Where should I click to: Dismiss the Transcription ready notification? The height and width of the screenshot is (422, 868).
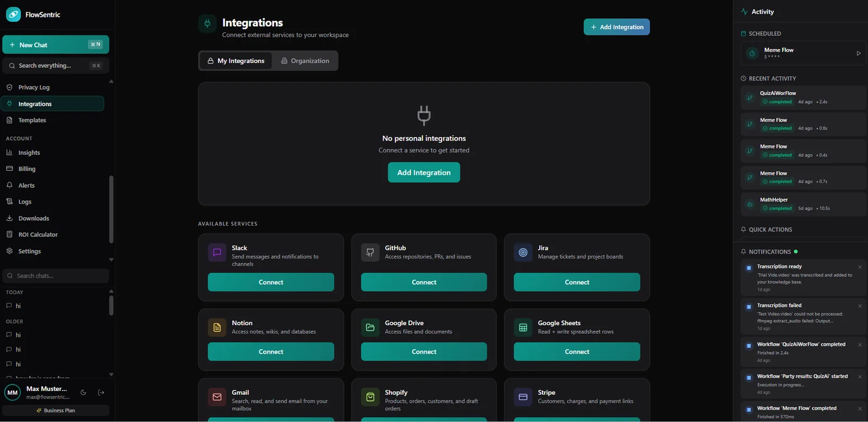tap(860, 267)
